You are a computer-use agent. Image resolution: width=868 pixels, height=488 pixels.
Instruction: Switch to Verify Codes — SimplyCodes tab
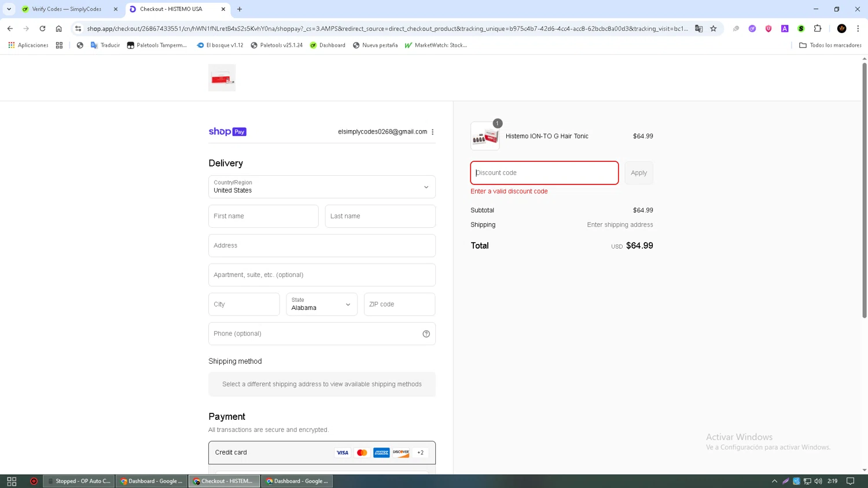click(66, 9)
